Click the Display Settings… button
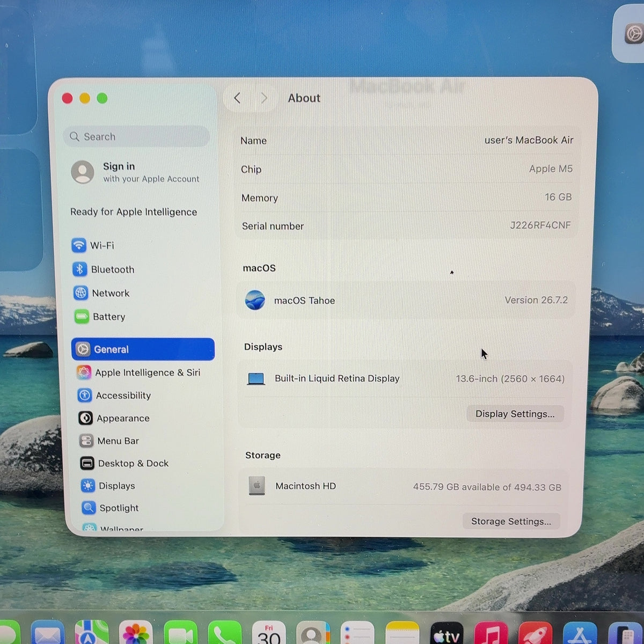This screenshot has height=644, width=644. (x=515, y=414)
